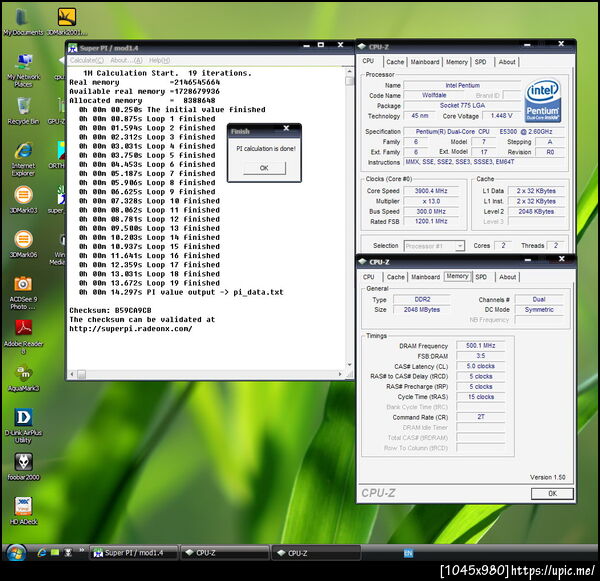Open D-Link AirPlus Utility icon

click(x=22, y=418)
